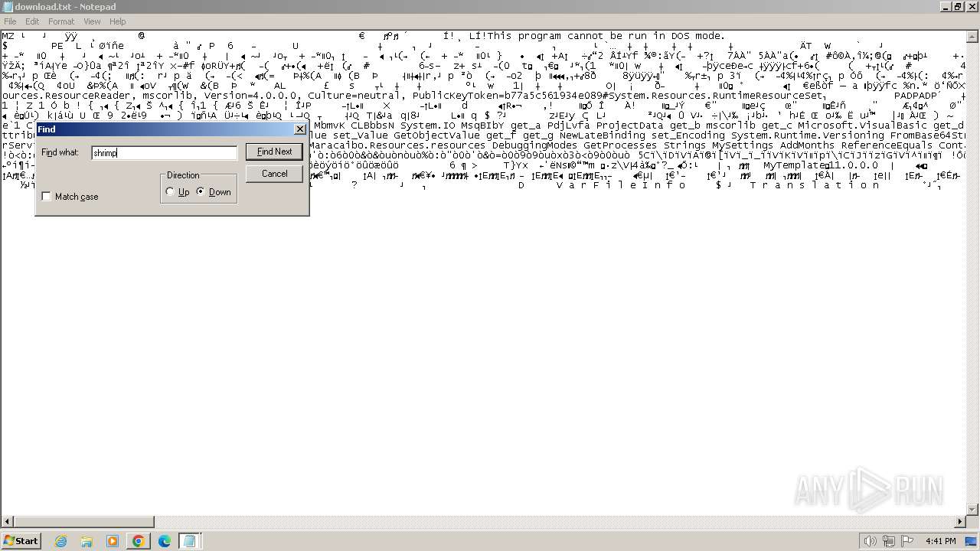The image size is (980, 551).
Task: Open the File menu
Action: point(10,21)
